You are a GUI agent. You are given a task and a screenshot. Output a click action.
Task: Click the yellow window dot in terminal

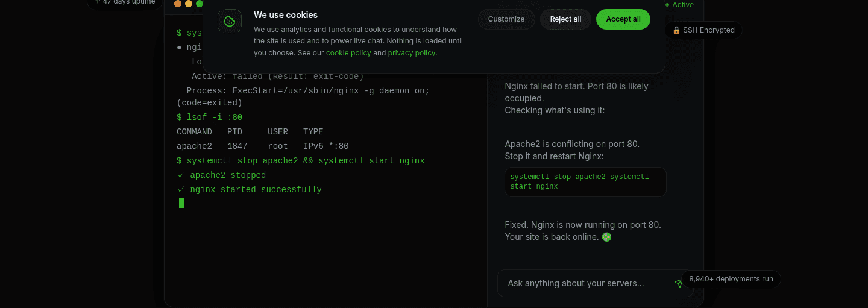coord(189,4)
